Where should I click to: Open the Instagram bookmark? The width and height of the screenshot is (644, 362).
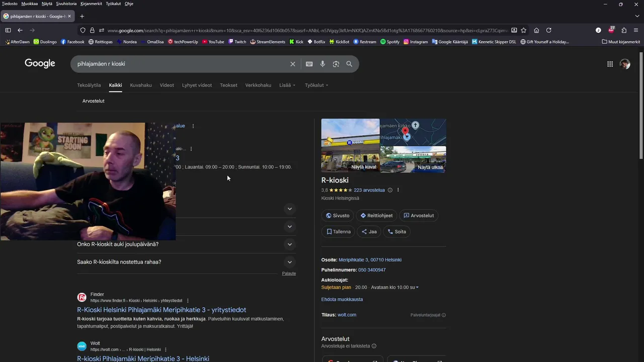click(416, 42)
